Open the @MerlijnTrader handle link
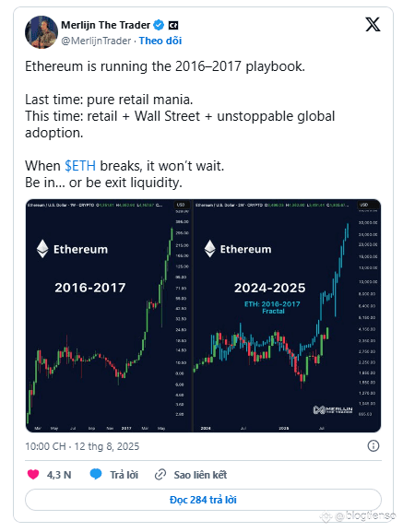403x532 pixels. [x=96, y=41]
